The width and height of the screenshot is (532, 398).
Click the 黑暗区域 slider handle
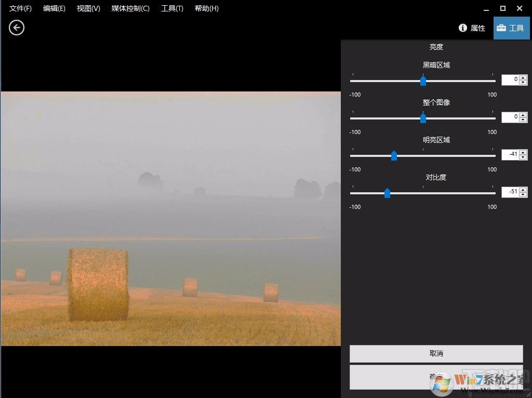pos(423,81)
